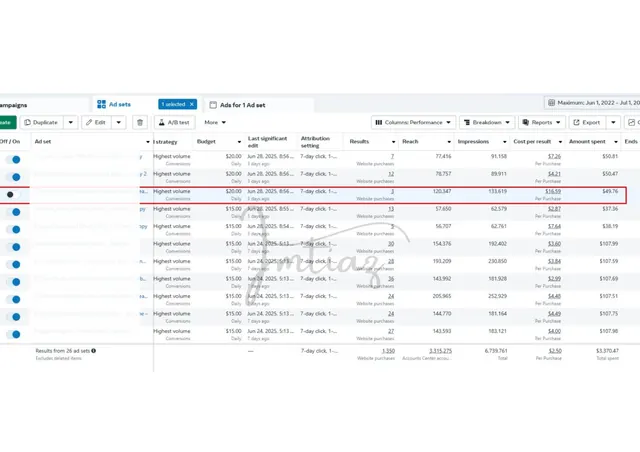Turn off the ad set that spent $37.36

point(13,212)
